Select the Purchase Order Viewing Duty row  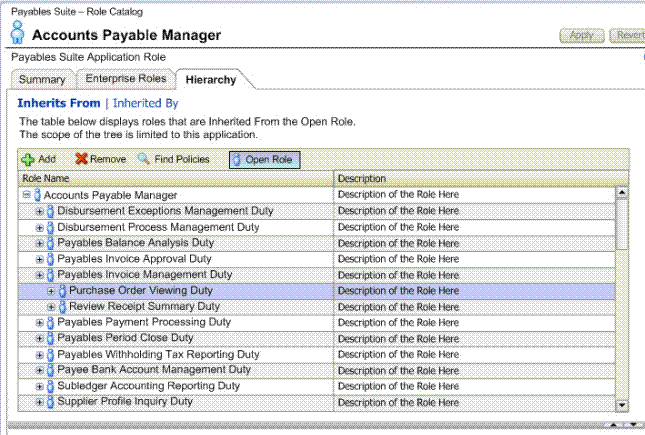[317, 291]
